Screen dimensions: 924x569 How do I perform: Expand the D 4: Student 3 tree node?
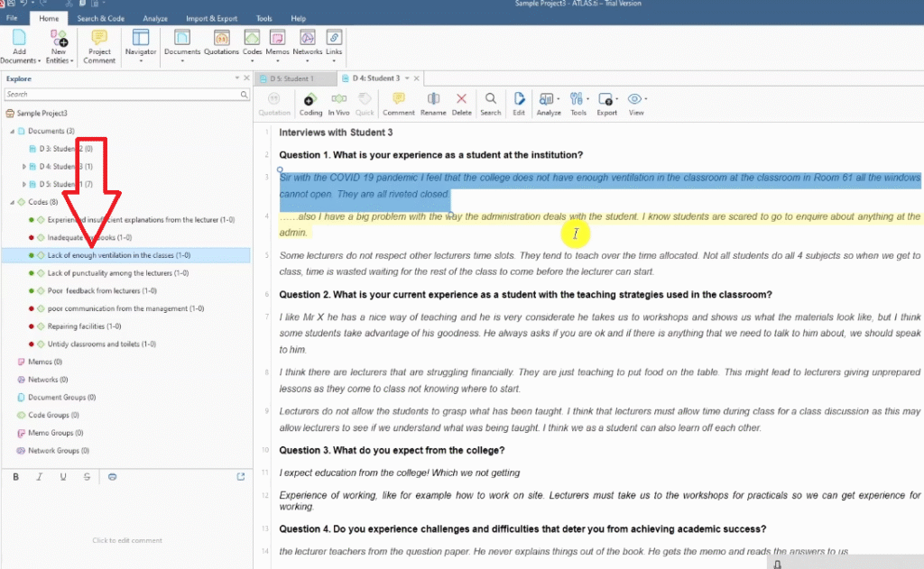(24, 167)
